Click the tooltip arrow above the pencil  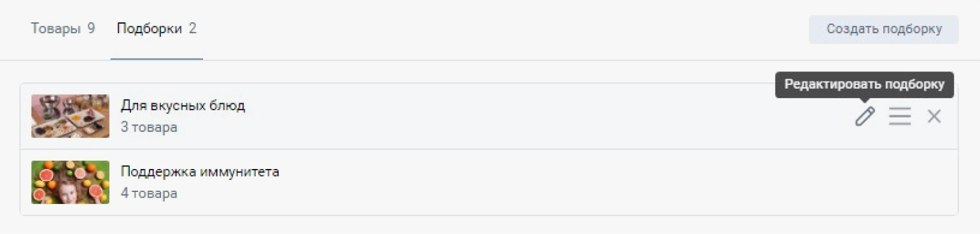(x=864, y=100)
